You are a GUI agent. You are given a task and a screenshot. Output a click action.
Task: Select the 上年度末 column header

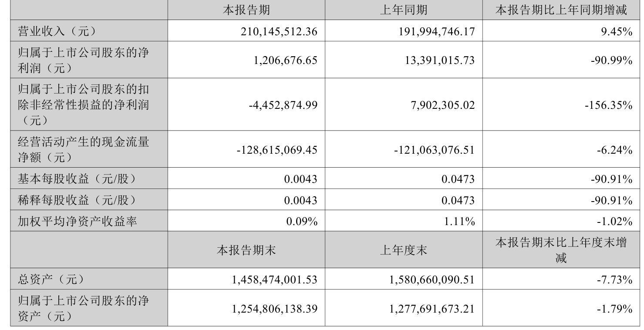click(403, 250)
